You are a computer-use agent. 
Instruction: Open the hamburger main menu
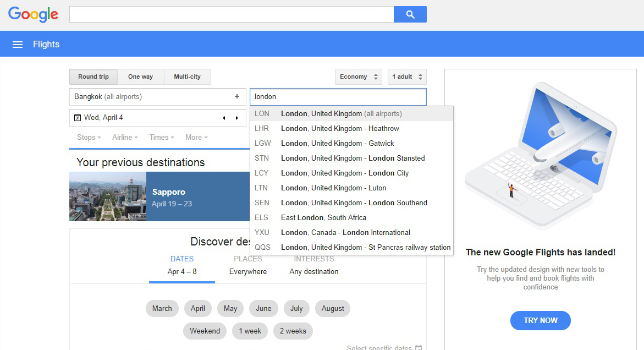point(18,45)
